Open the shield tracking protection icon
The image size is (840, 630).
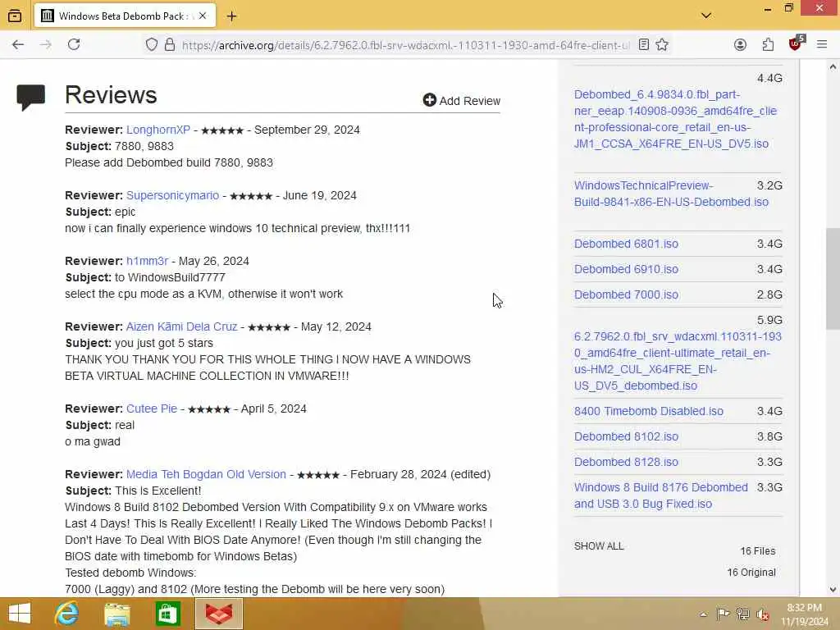coord(152,45)
